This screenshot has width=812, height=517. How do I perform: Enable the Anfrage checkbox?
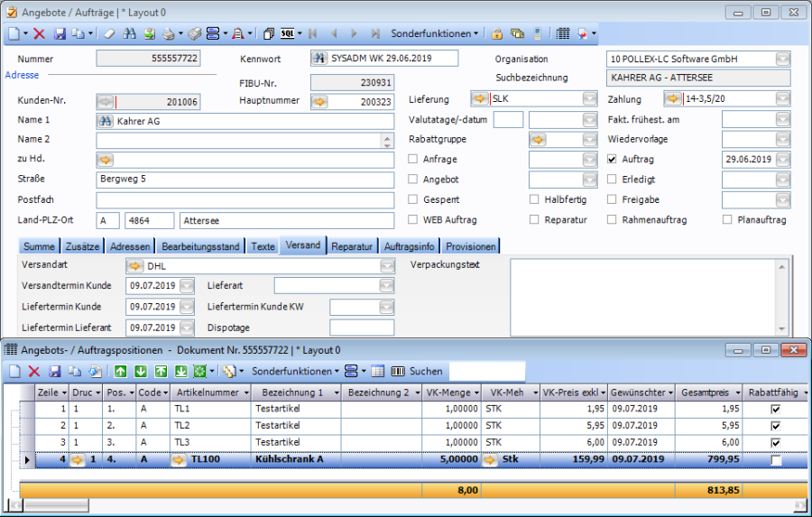tap(413, 160)
